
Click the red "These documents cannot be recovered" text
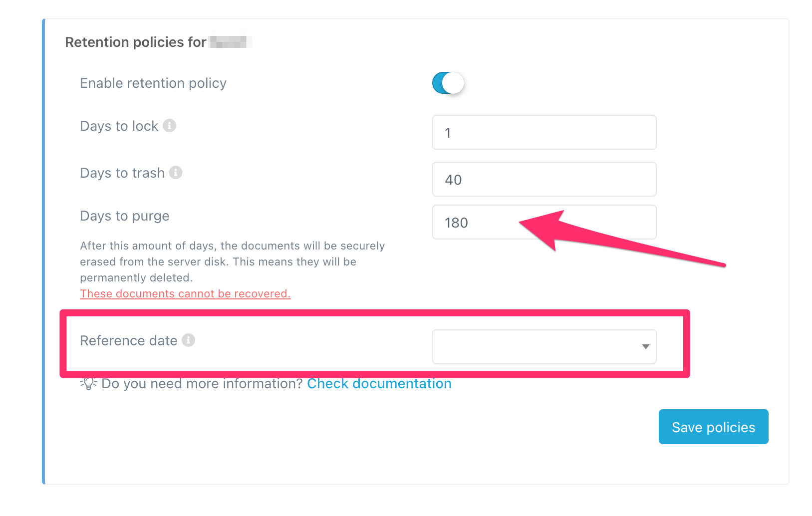[x=185, y=294]
